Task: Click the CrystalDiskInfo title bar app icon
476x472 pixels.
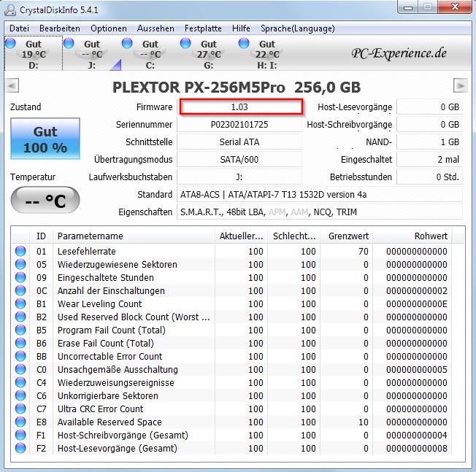Action: click(10, 10)
